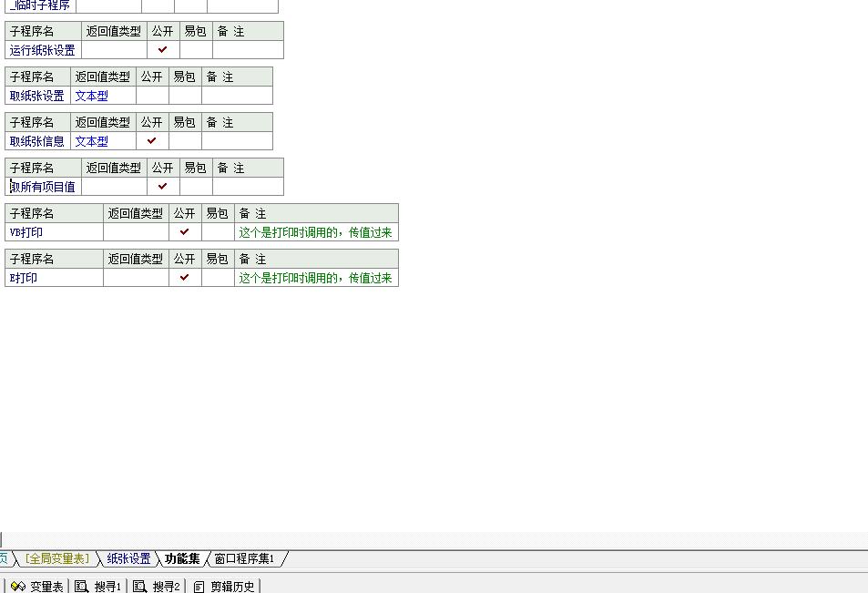Toggle 公开 checkmark for VB打印 subroutine
This screenshot has height=593, width=868.
(x=185, y=232)
